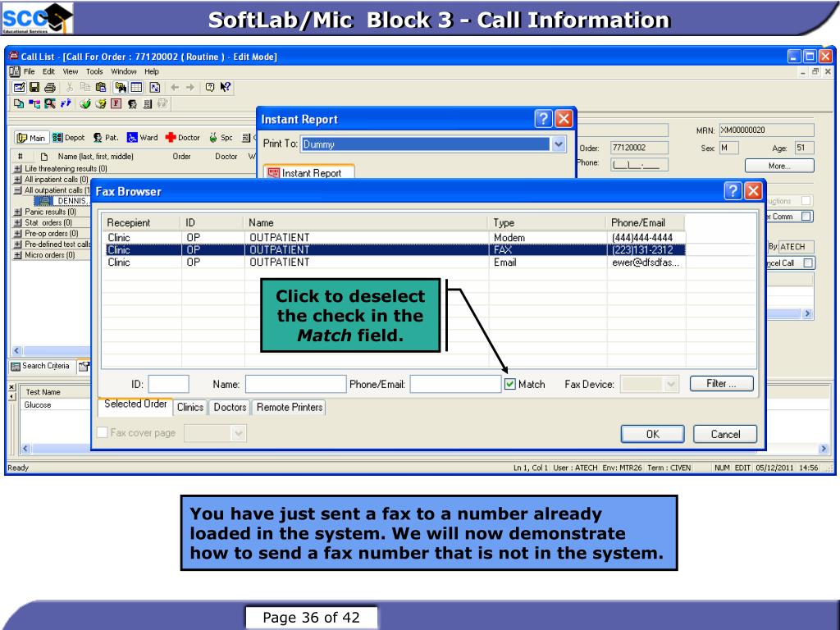Click the magnifier search toolbar icon
Image resolution: width=840 pixels, height=630 pixels.
[x=50, y=103]
